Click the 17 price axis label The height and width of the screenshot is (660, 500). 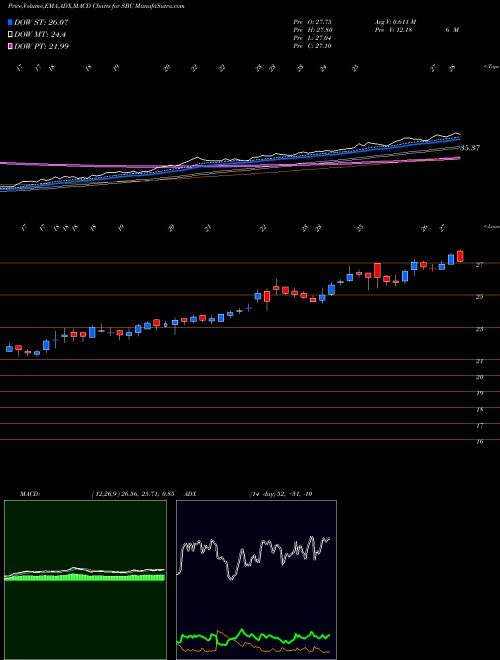point(479,426)
